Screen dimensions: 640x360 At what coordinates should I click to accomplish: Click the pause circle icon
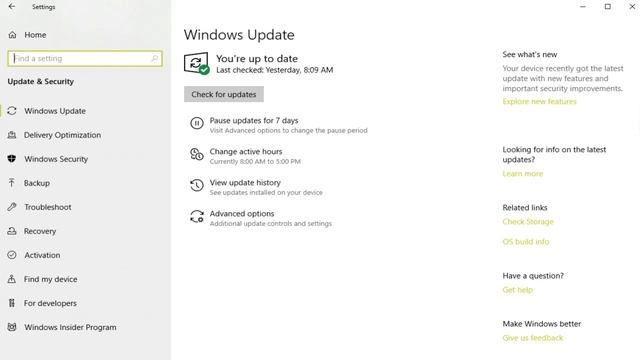[197, 123]
